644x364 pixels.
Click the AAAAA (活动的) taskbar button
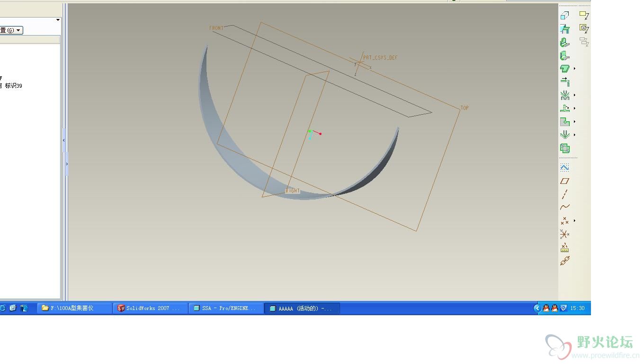[x=302, y=308]
